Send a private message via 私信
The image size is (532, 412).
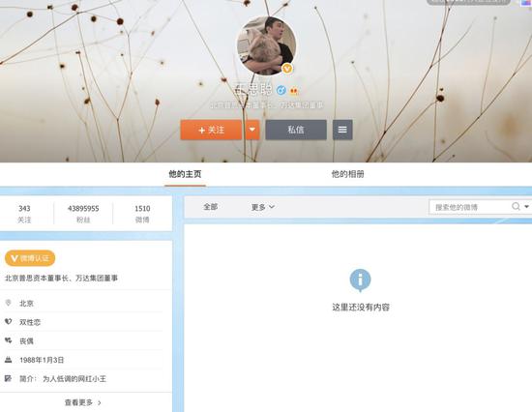296,130
